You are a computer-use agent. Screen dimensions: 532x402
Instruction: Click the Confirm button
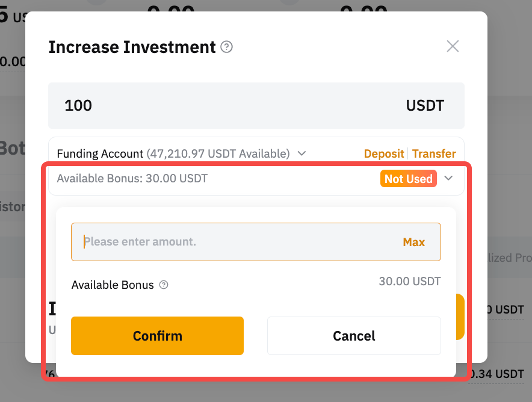coord(157,336)
